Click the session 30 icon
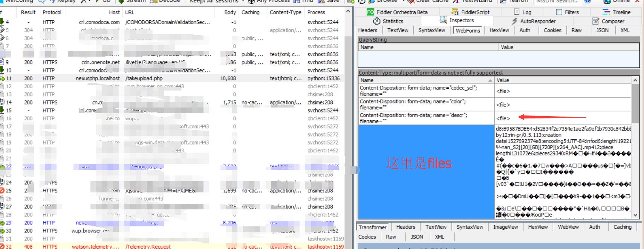This screenshot has width=644, height=249. click(2, 231)
